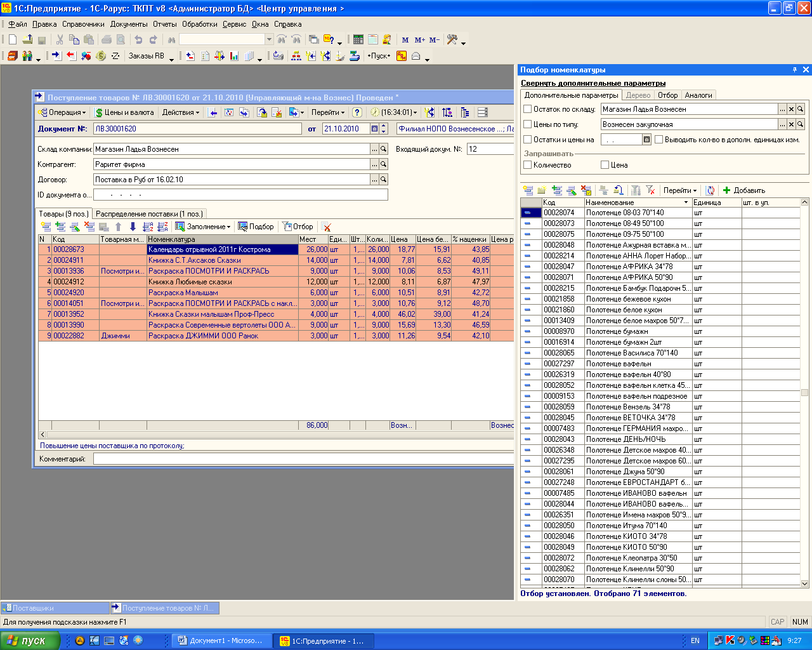This screenshot has height=650, width=812.
Task: Click the Отбор button in goods toolbar
Action: point(298,227)
